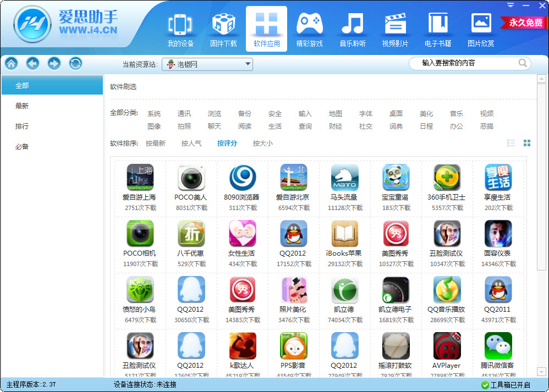This screenshot has width=549, height=392.
Task: Open 面容仪表 app icon
Action: (x=498, y=234)
